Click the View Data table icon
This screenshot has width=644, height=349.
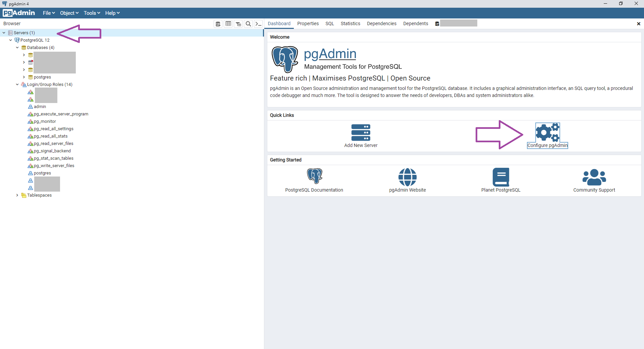point(228,24)
